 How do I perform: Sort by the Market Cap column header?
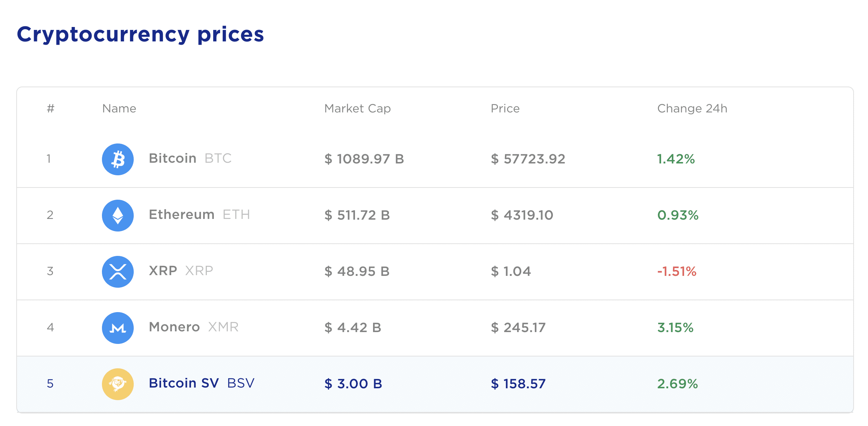357,108
